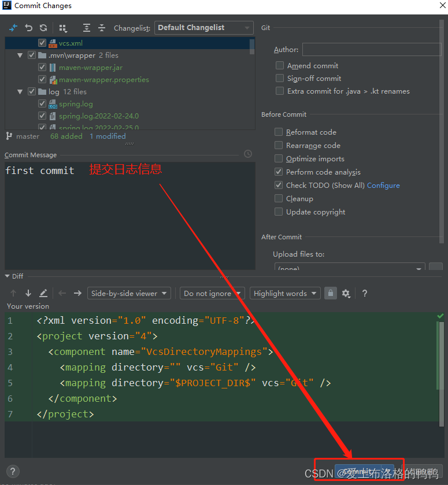
Task: Toggle maven-wrapper.properties checkbox
Action: 42,79
